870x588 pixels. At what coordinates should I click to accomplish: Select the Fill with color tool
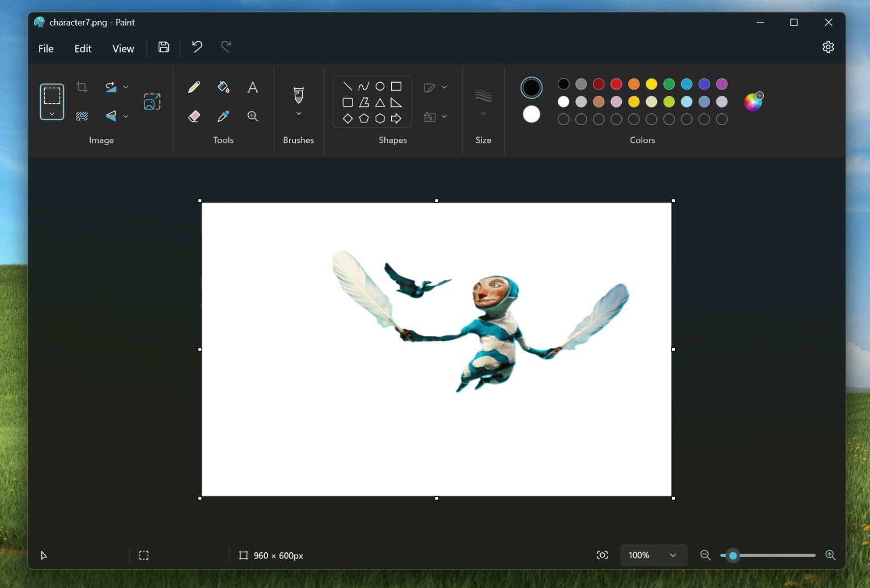[x=223, y=87]
